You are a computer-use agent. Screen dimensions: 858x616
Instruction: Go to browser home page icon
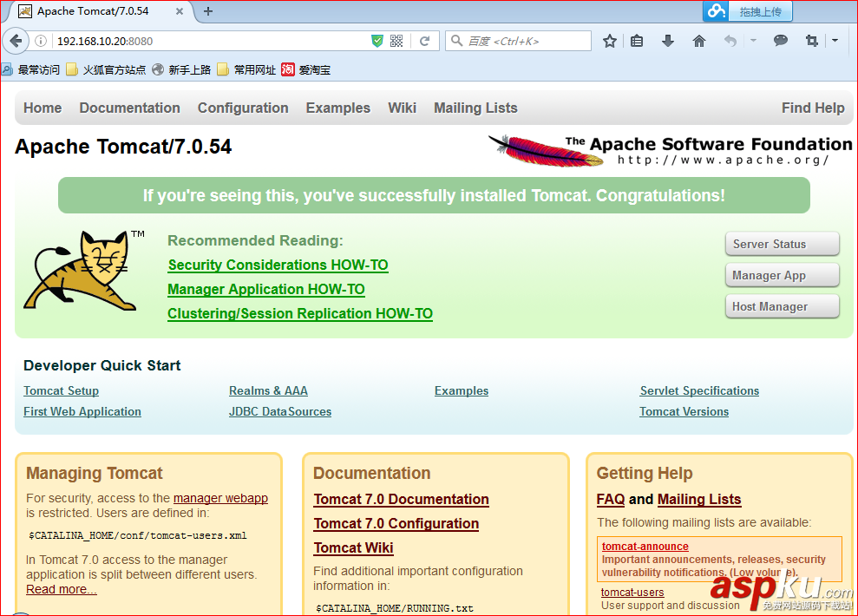(699, 41)
